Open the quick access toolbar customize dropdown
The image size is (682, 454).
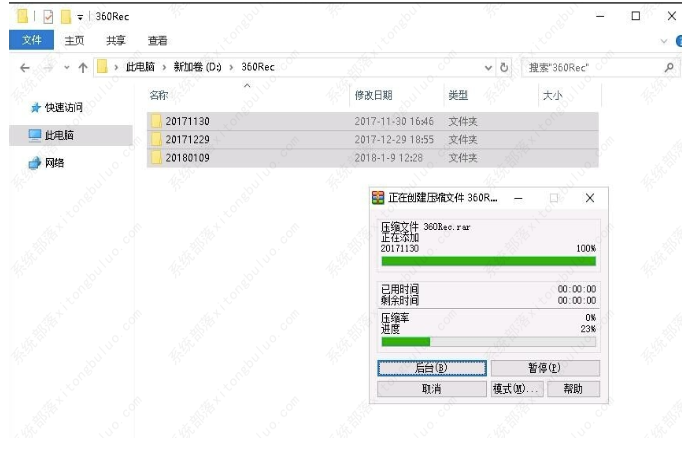[80, 17]
